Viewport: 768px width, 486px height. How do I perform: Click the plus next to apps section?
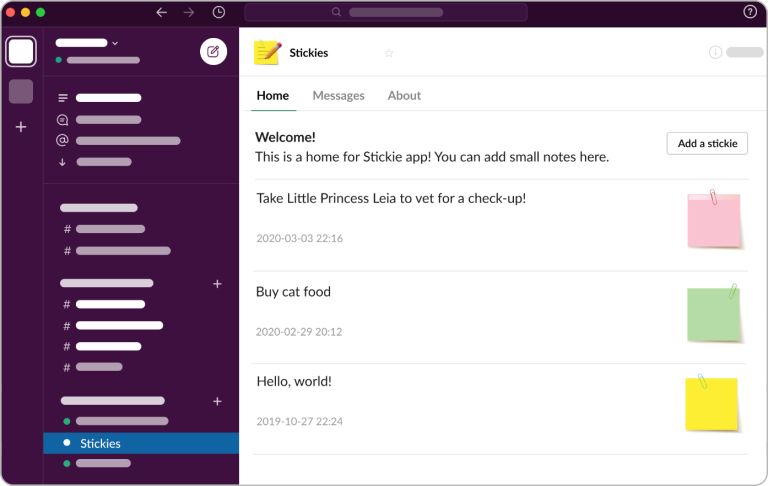(217, 401)
